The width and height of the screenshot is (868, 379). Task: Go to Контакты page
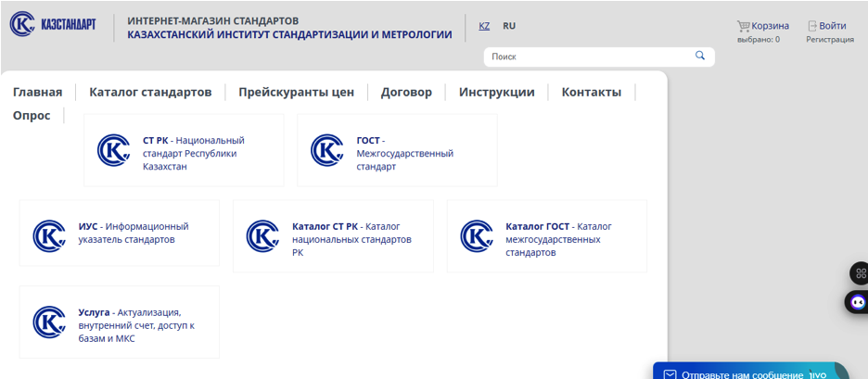coord(592,93)
